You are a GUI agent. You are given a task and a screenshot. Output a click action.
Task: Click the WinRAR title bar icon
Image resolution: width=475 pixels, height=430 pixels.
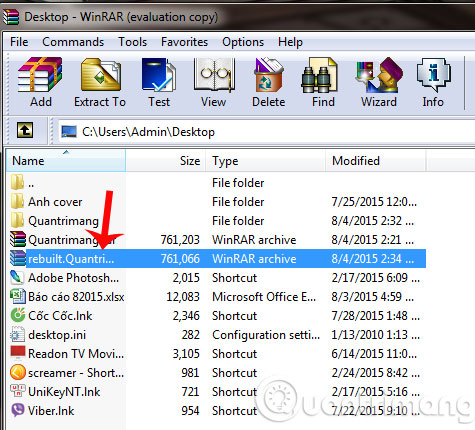pyautogui.click(x=11, y=17)
